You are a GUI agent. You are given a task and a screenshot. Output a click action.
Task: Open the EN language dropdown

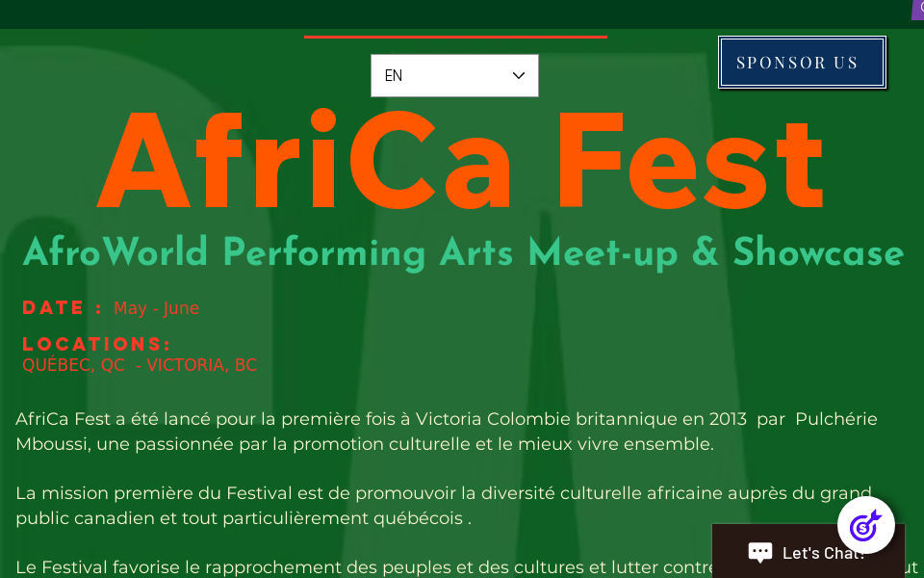pyautogui.click(x=454, y=75)
